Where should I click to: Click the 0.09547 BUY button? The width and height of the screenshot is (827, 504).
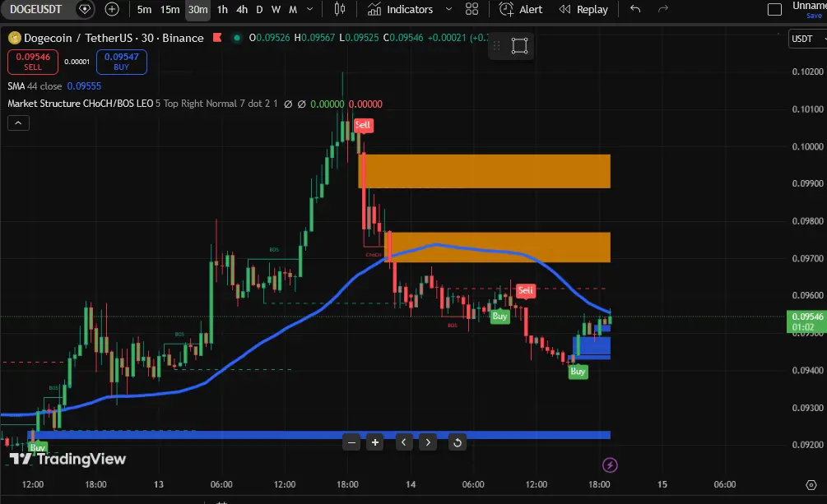coord(121,62)
